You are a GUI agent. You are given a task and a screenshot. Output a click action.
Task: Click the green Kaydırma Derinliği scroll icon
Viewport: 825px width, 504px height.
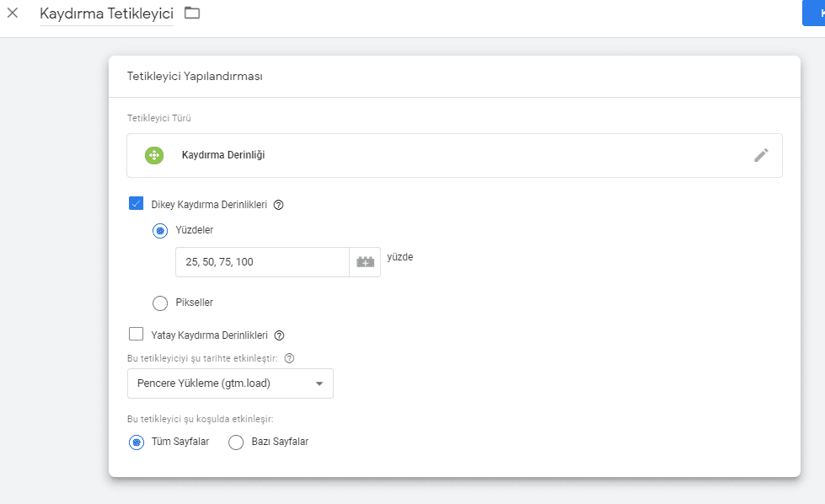(154, 155)
